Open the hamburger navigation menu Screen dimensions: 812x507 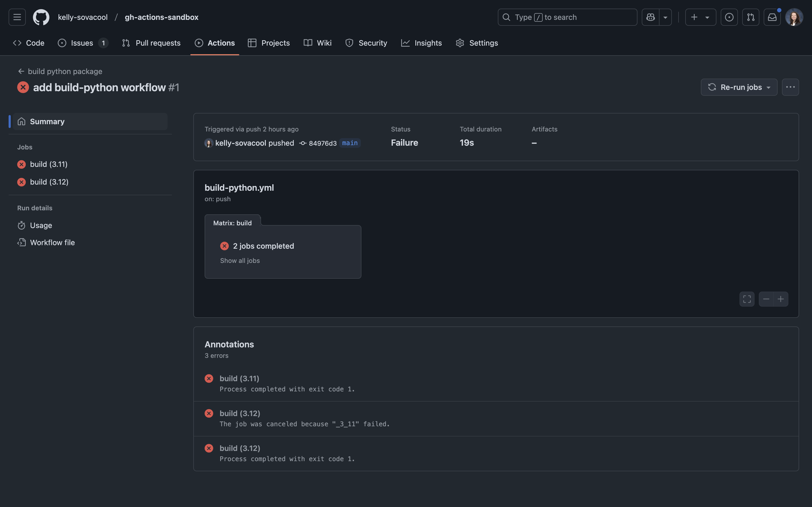click(x=17, y=17)
